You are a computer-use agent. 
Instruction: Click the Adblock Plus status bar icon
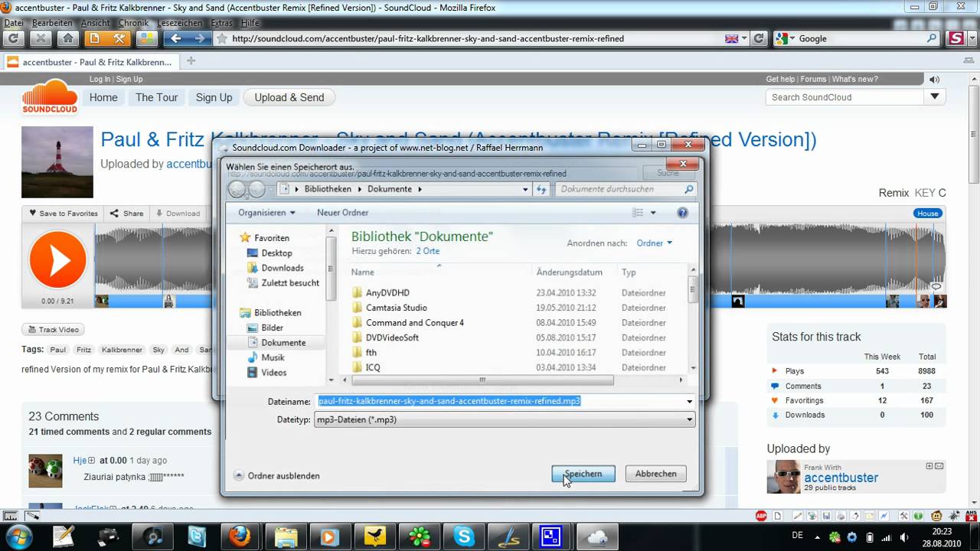pyautogui.click(x=761, y=516)
